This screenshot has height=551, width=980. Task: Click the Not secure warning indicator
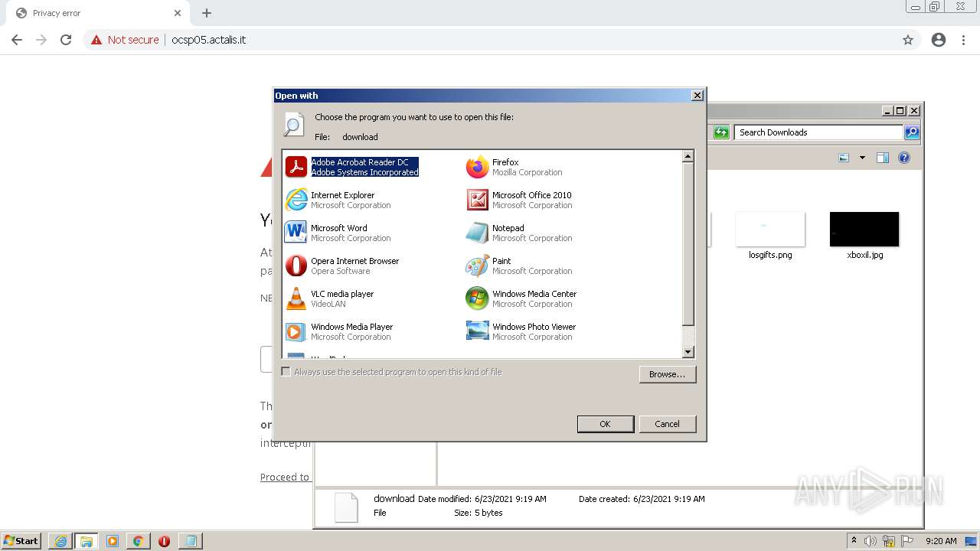pos(125,40)
